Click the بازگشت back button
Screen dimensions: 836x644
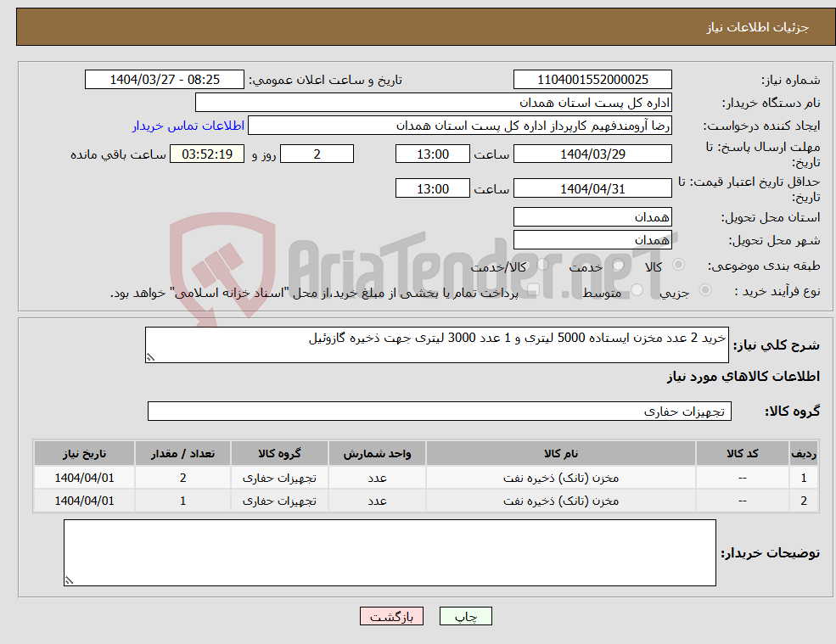point(391,616)
